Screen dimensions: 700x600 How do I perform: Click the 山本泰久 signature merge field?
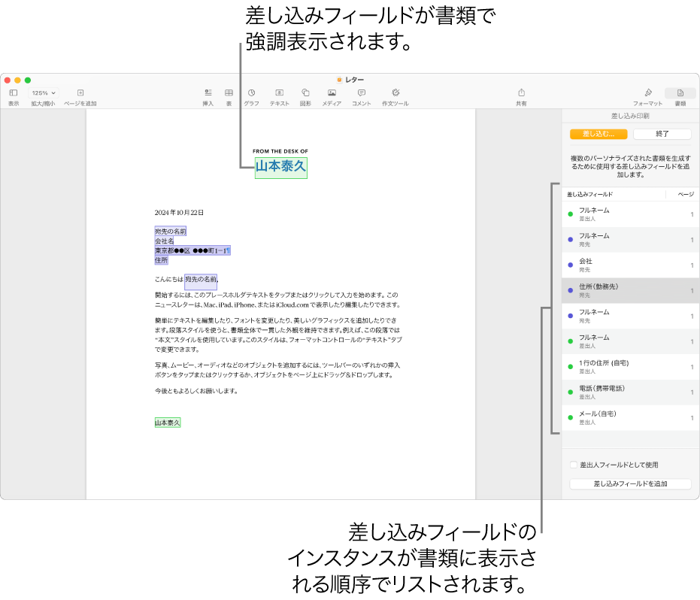(168, 423)
